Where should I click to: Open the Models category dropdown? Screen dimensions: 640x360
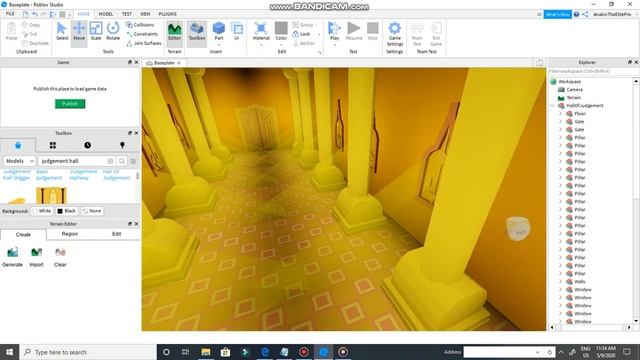pos(19,161)
